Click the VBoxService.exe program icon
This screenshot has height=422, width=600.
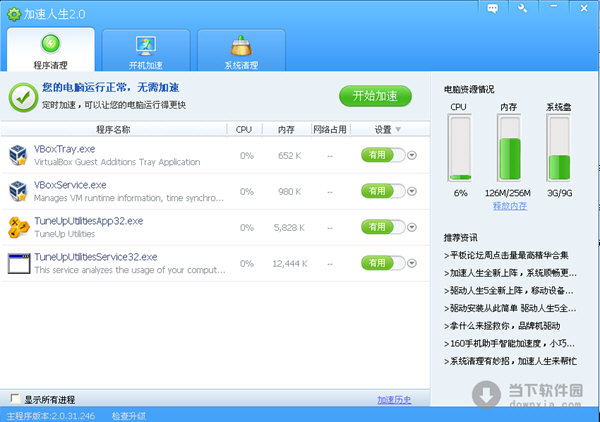click(x=18, y=190)
